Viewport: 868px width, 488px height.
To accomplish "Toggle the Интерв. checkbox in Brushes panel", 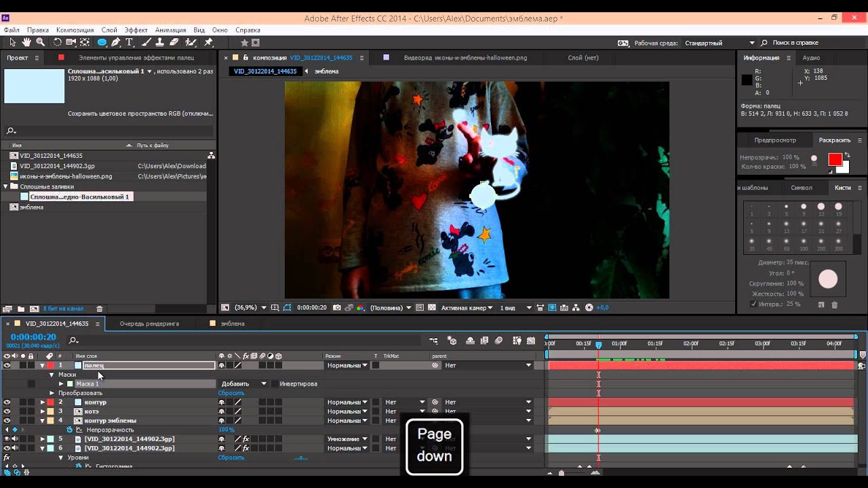I will click(x=754, y=304).
